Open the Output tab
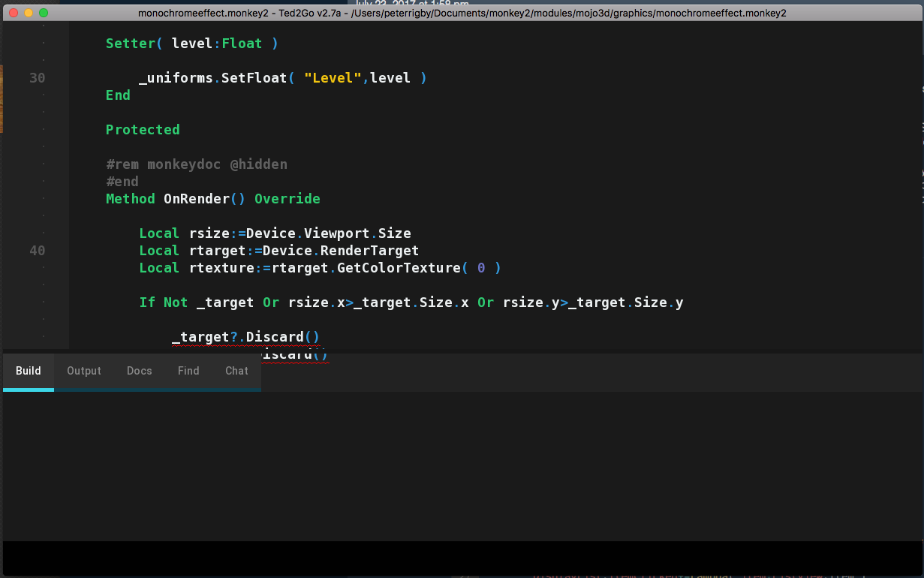Image resolution: width=924 pixels, height=578 pixels. point(83,371)
